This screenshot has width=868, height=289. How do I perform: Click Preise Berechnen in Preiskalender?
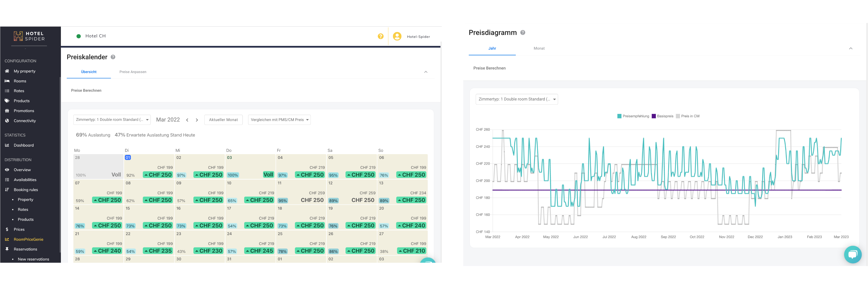tap(86, 90)
